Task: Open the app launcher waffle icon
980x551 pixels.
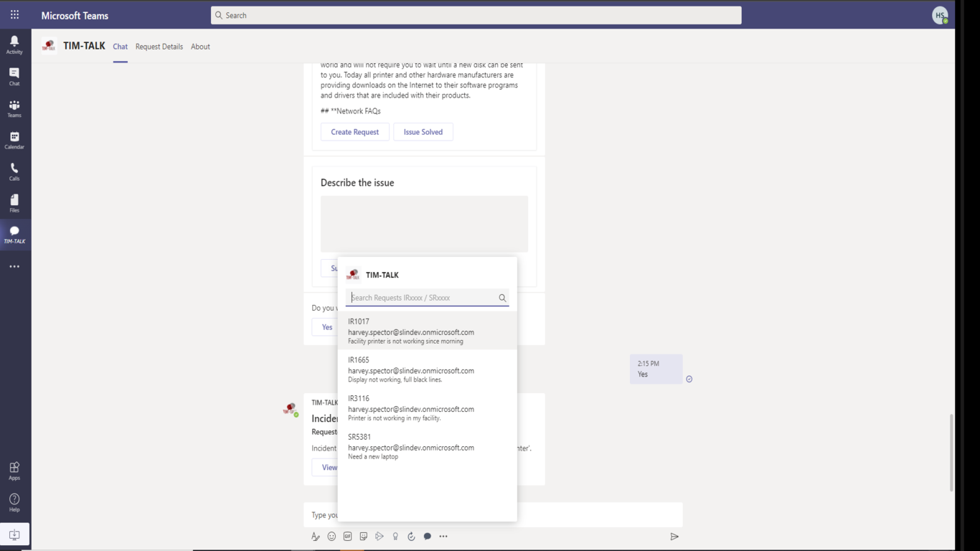Action: point(14,15)
